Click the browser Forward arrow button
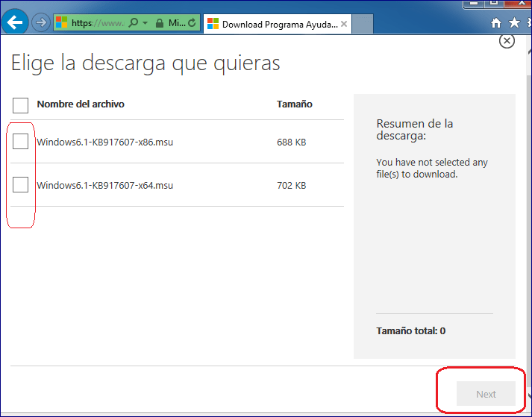Viewport: 532px width, 417px height. [41, 23]
